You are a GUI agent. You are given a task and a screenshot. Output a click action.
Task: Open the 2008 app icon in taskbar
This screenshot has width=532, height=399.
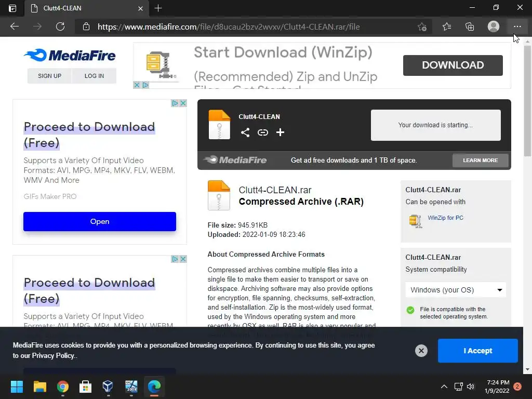click(131, 387)
